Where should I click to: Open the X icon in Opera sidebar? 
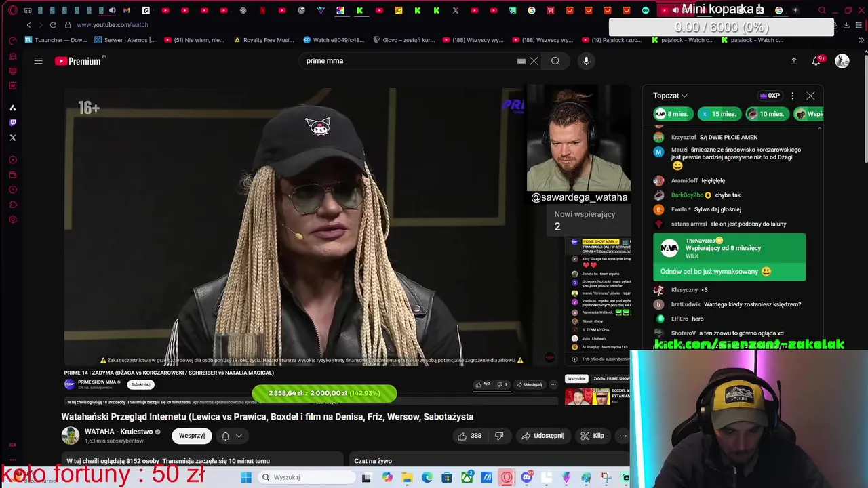[12, 138]
